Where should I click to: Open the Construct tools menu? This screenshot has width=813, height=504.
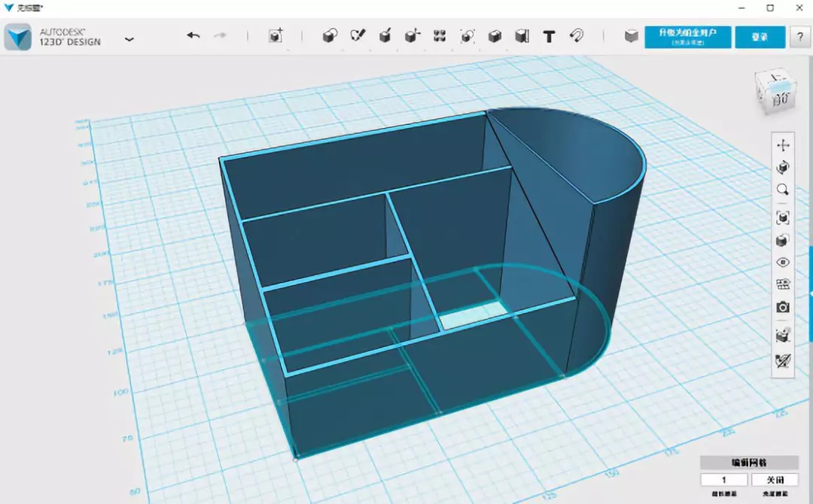coord(385,35)
